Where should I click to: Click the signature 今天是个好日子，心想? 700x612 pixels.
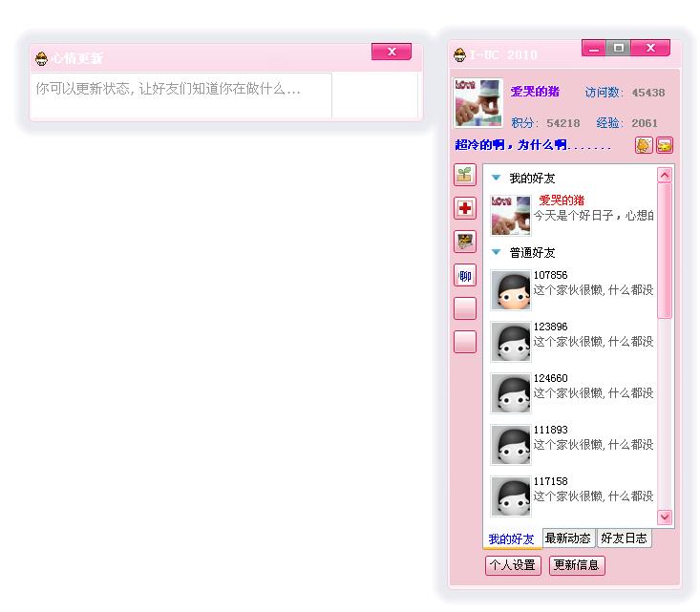(594, 216)
